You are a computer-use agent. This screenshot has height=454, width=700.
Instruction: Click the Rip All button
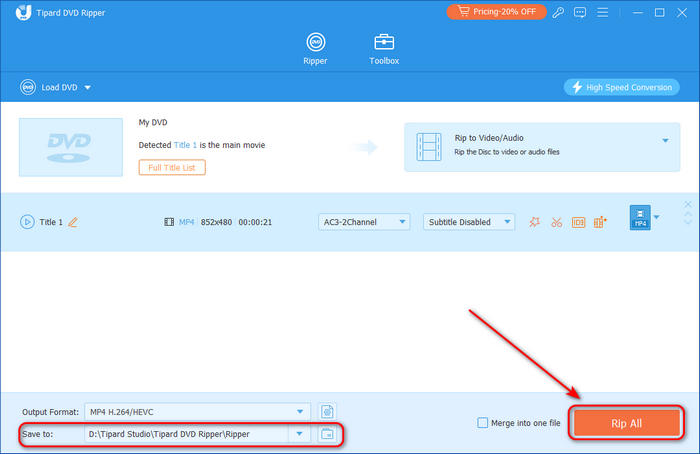[x=626, y=423]
